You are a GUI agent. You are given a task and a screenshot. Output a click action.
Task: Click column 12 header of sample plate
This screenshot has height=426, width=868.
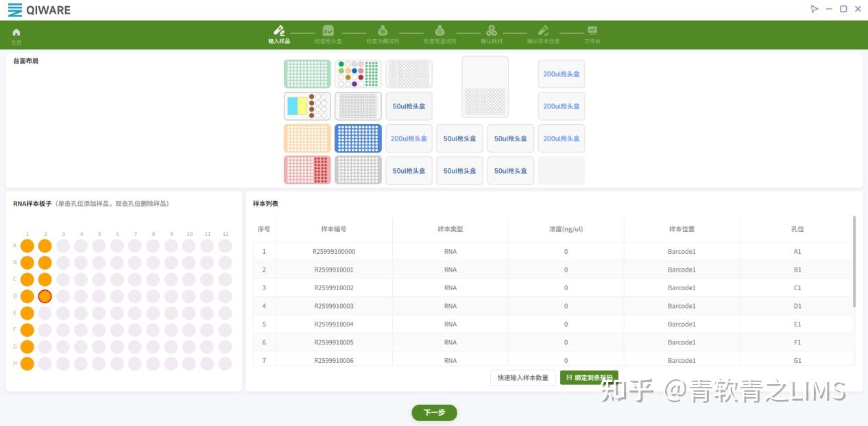(225, 234)
